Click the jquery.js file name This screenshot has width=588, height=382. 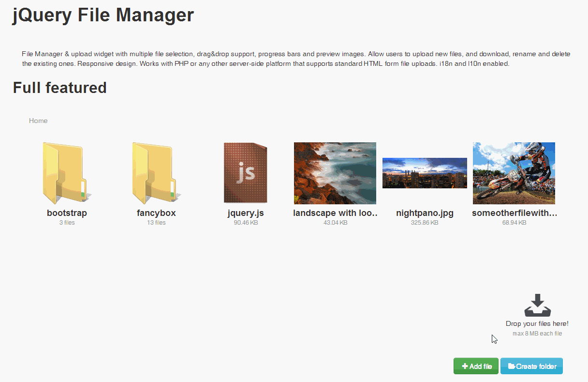246,213
